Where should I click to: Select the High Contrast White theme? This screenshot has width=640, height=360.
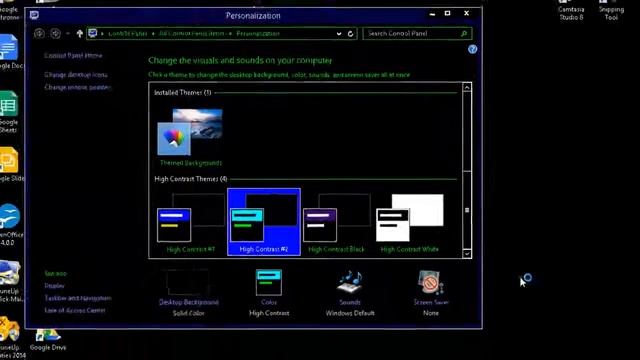pyautogui.click(x=409, y=223)
